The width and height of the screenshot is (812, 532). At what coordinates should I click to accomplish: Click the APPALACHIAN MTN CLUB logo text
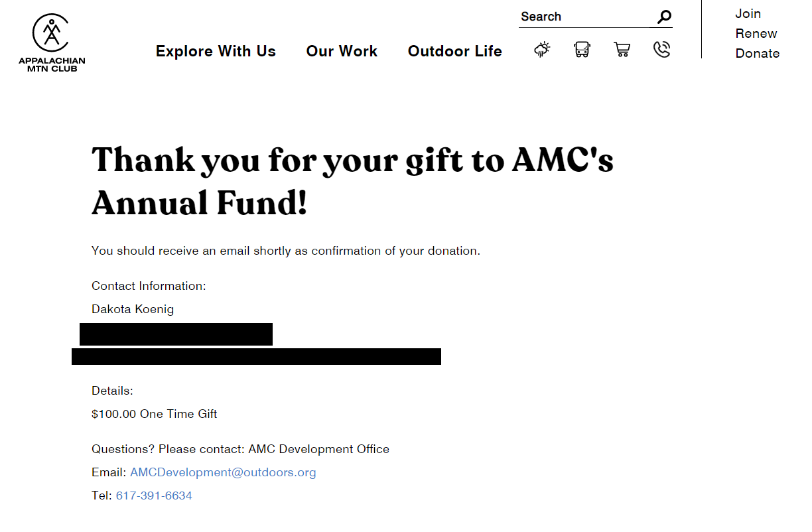[52, 64]
